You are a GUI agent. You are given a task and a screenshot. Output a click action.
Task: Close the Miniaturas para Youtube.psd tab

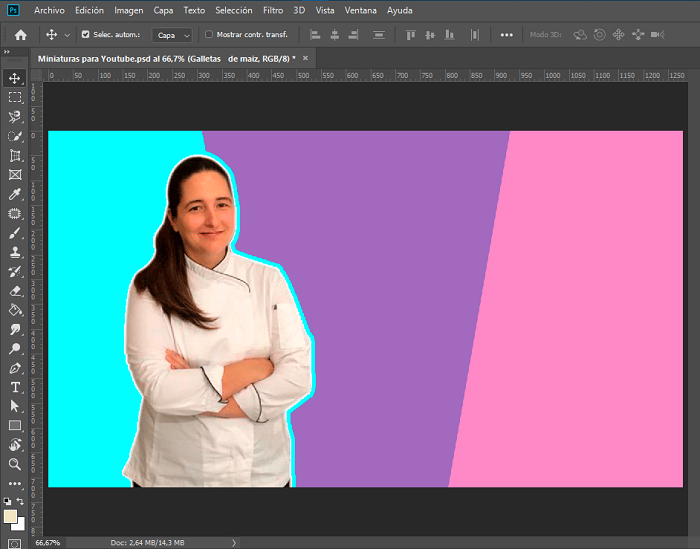point(305,58)
